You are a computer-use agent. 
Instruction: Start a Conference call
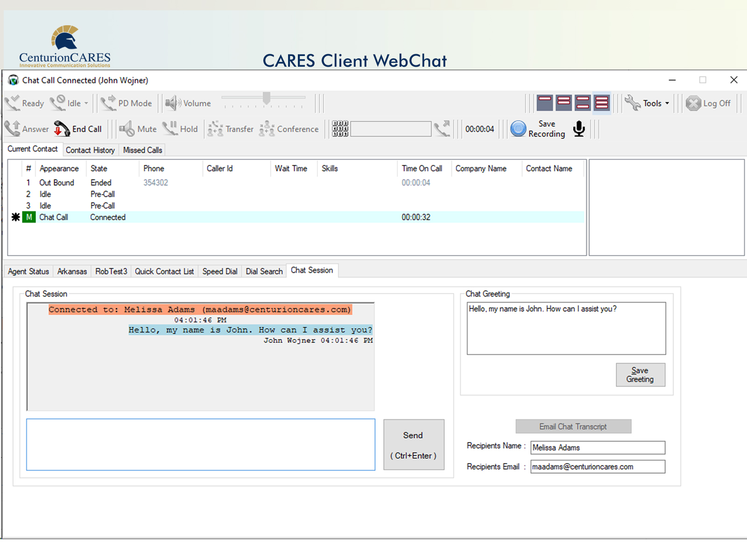(289, 129)
